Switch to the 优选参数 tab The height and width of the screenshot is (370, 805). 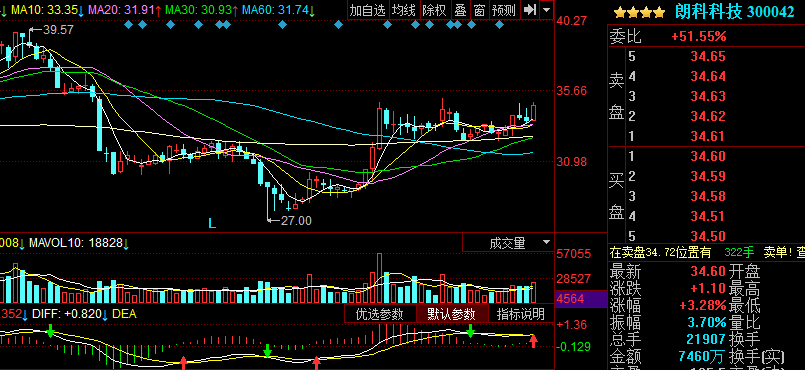point(379,314)
